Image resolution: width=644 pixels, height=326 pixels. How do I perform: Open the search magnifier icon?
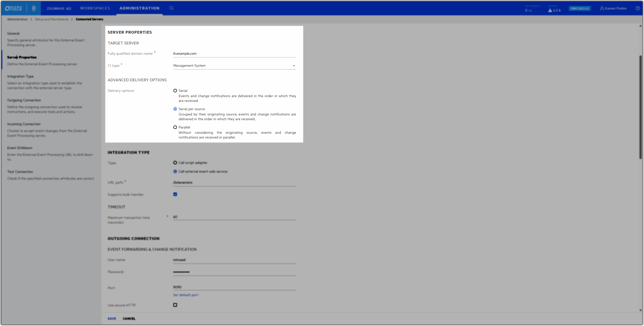172,8
